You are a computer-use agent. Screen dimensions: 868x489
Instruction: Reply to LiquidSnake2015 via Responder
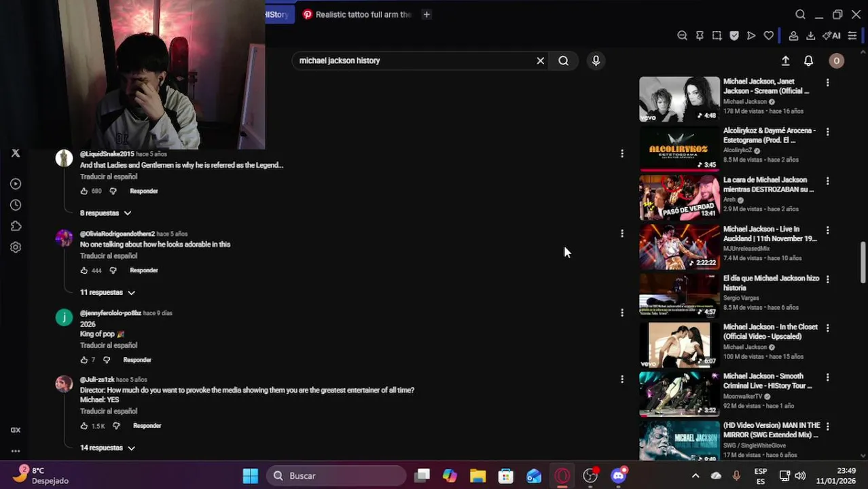144,191
